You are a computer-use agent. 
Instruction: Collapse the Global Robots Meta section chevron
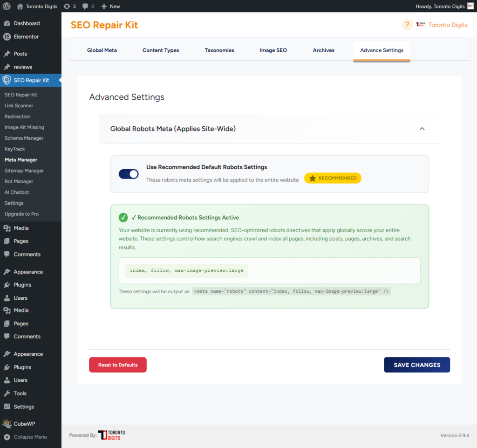coord(422,129)
